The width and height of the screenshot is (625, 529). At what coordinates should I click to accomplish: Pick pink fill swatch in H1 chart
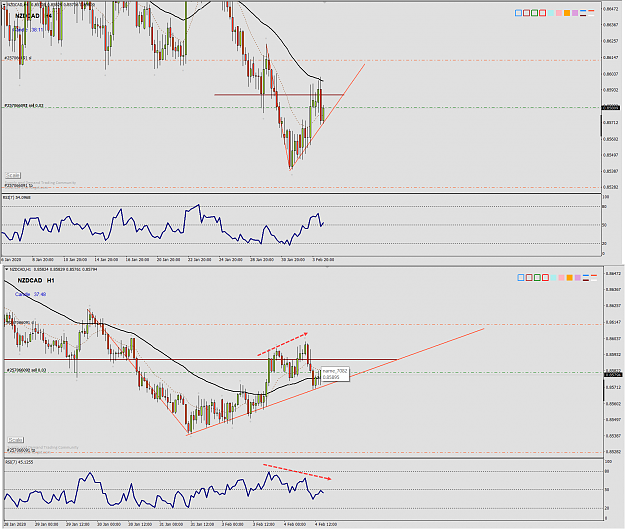coord(561,277)
